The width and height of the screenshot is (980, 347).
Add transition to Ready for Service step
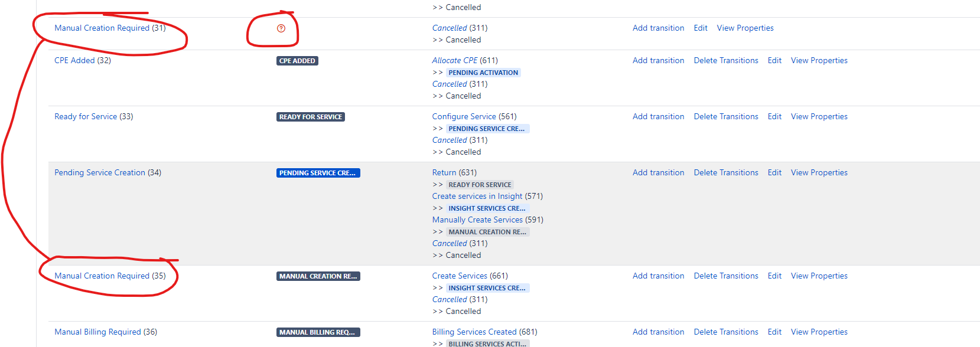[x=658, y=116]
